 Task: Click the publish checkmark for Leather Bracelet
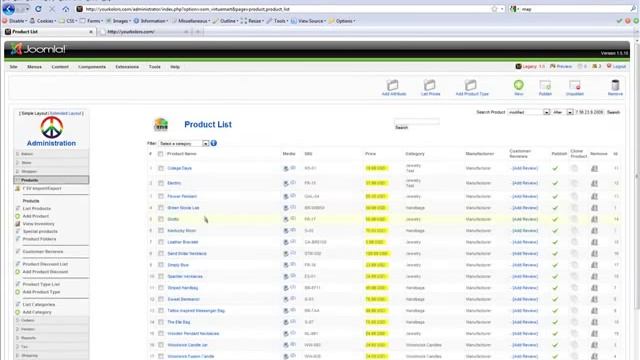(555, 242)
